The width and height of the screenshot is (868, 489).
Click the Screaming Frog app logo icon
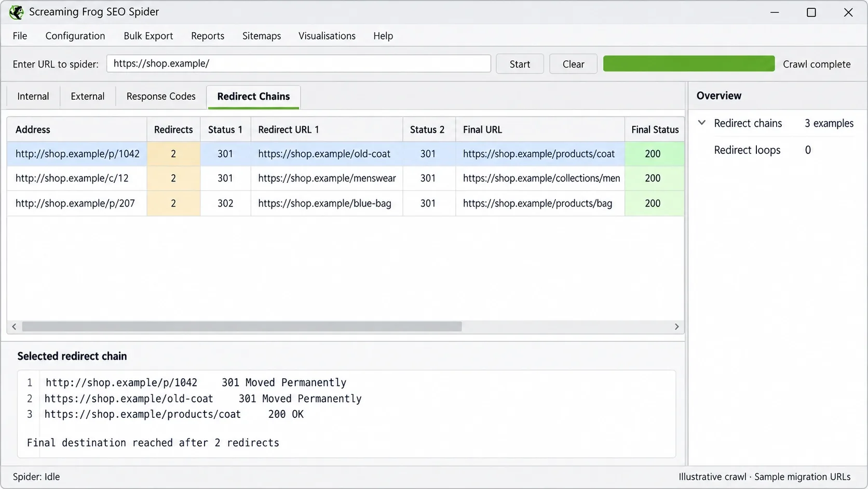coord(16,12)
